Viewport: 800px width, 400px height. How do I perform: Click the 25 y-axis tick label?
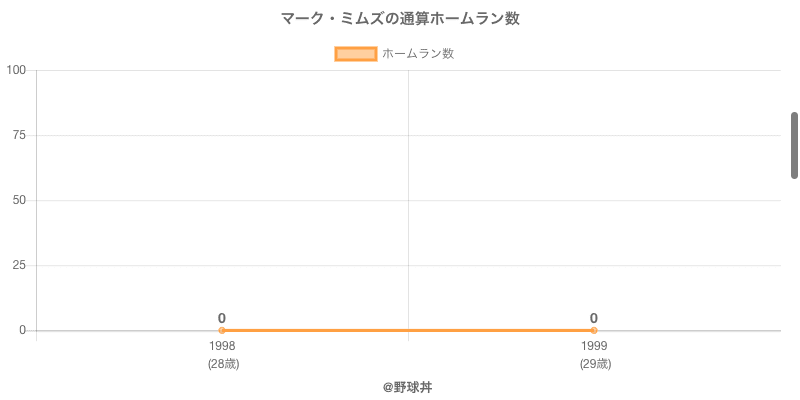point(19,265)
